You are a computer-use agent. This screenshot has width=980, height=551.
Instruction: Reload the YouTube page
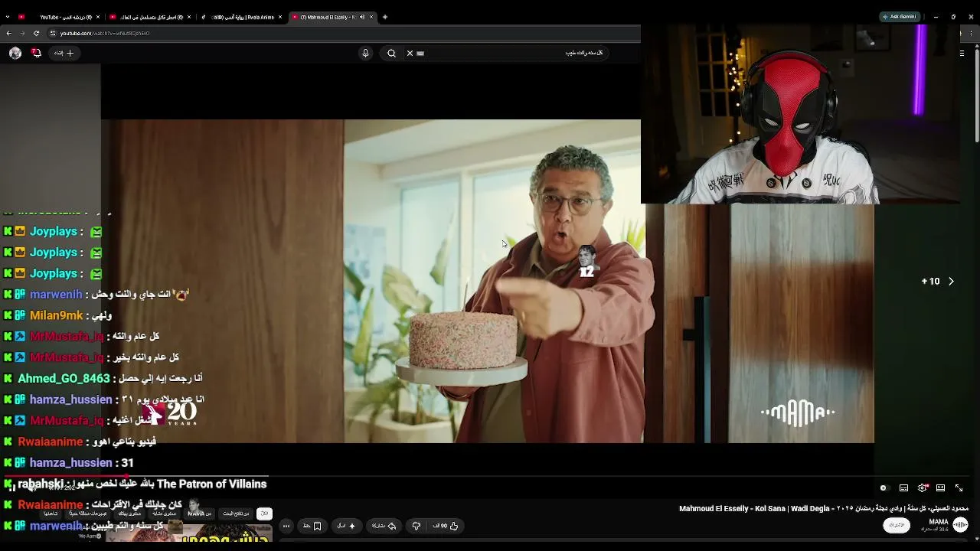[x=37, y=33]
